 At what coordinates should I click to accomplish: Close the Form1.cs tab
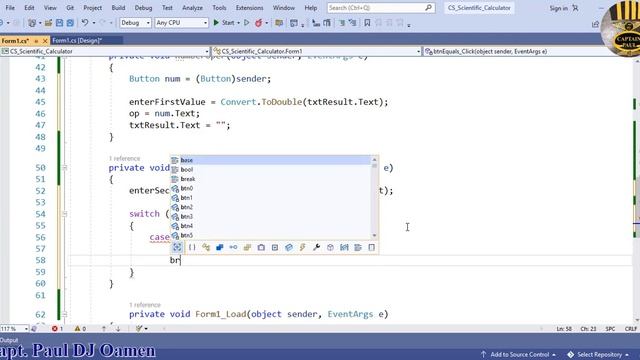coord(45,41)
